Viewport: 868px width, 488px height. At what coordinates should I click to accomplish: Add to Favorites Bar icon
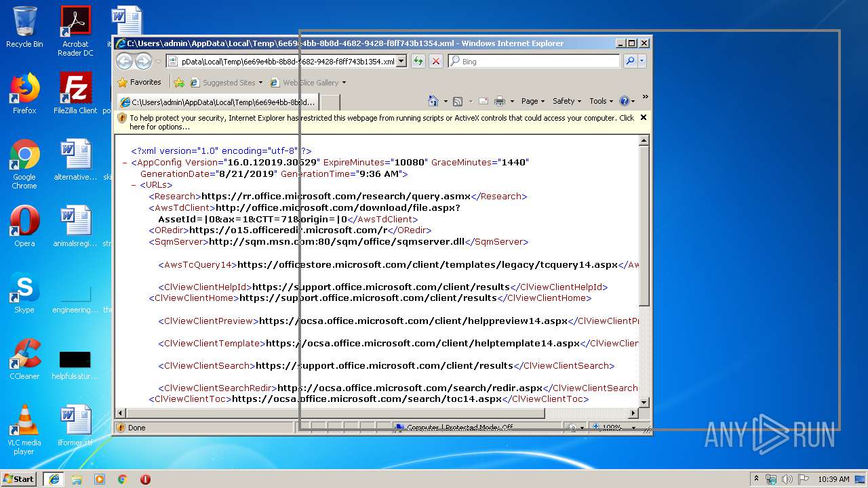pyautogui.click(x=179, y=83)
